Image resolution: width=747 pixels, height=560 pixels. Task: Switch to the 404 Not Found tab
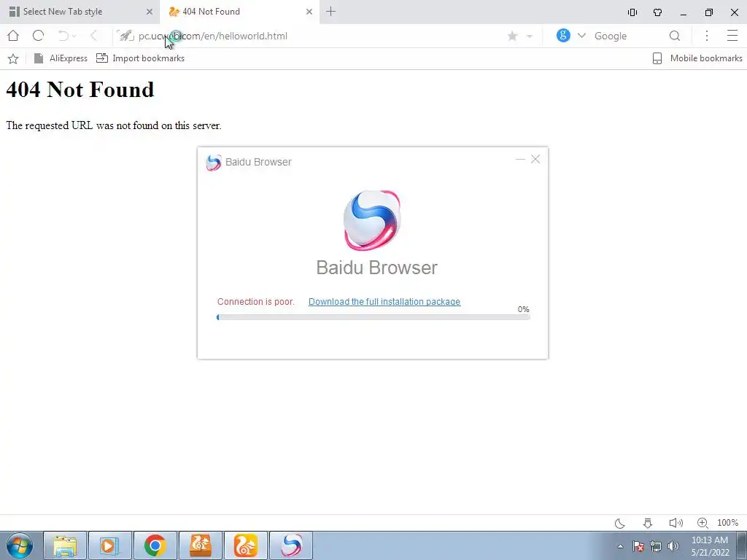[239, 12]
